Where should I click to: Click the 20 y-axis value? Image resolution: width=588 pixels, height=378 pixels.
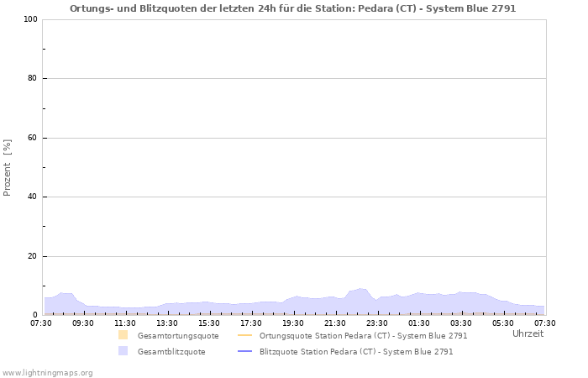(x=32, y=256)
